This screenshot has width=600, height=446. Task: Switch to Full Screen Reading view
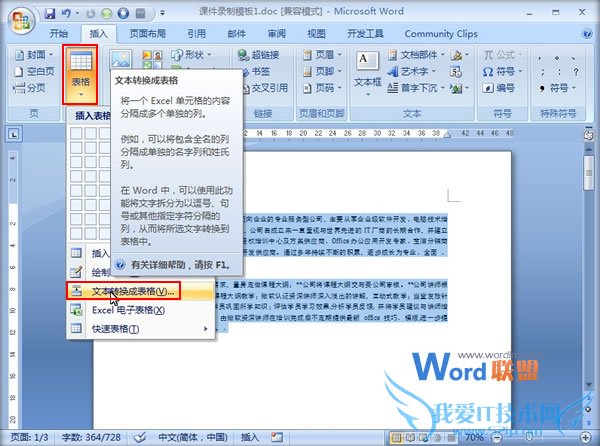pyautogui.click(x=410, y=437)
